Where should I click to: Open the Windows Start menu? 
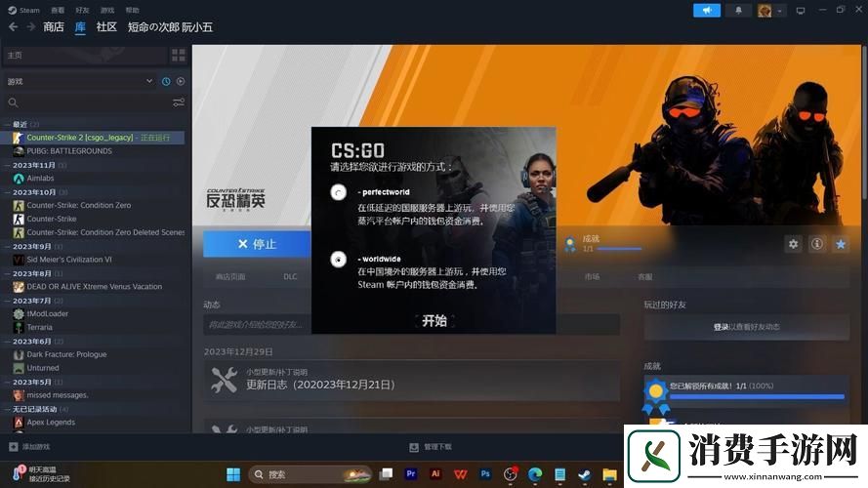pyautogui.click(x=233, y=474)
